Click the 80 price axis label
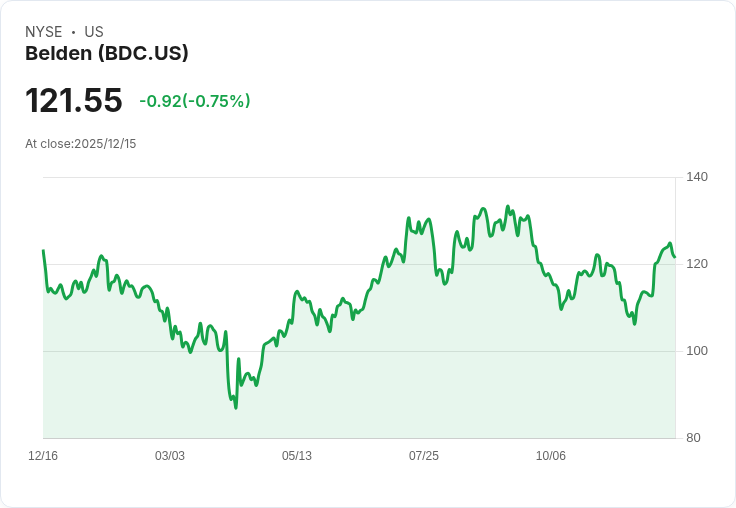The width and height of the screenshot is (736, 508). pyautogui.click(x=693, y=438)
